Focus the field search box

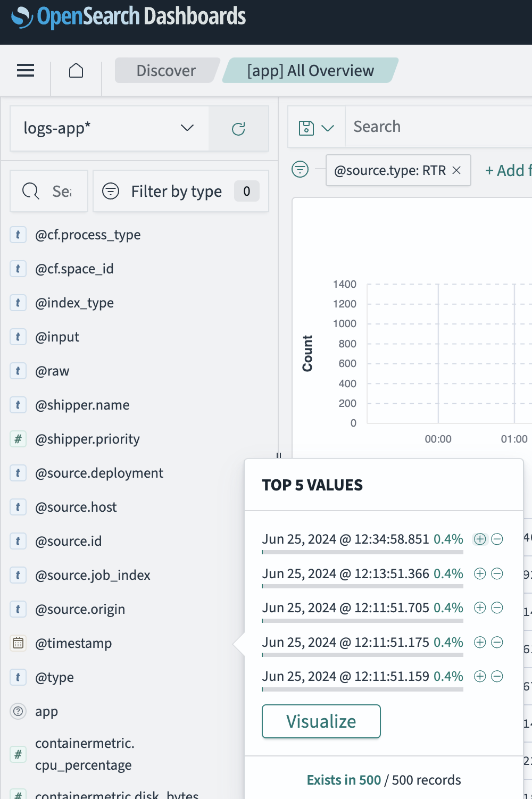coord(49,191)
